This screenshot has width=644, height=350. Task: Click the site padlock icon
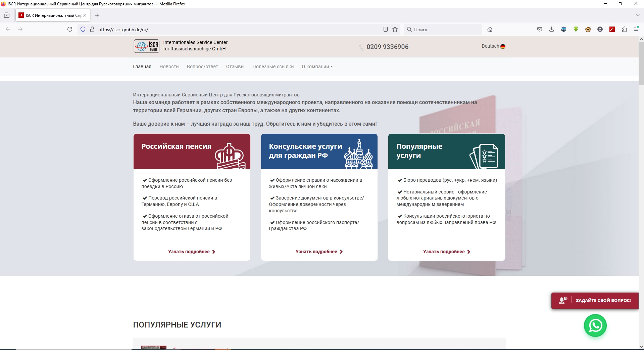pyautogui.click(x=92, y=29)
